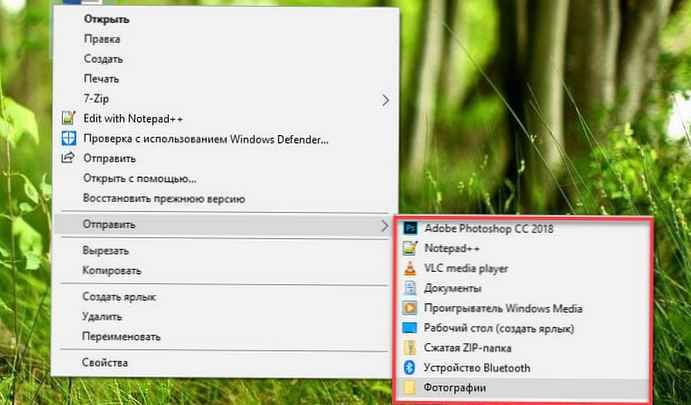The height and width of the screenshot is (405, 691).
Task: Choose Переименовать entry
Action: click(x=121, y=337)
